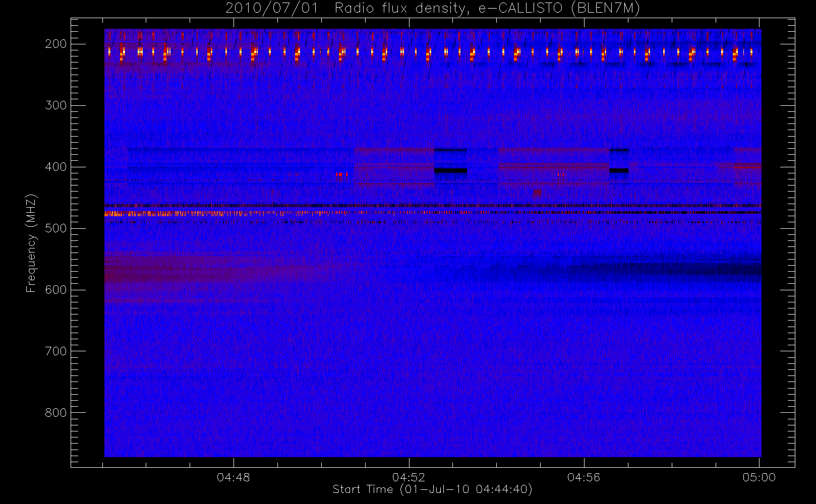The width and height of the screenshot is (816, 504).
Task: Click the 300 frequency tick label
Action: [56, 105]
